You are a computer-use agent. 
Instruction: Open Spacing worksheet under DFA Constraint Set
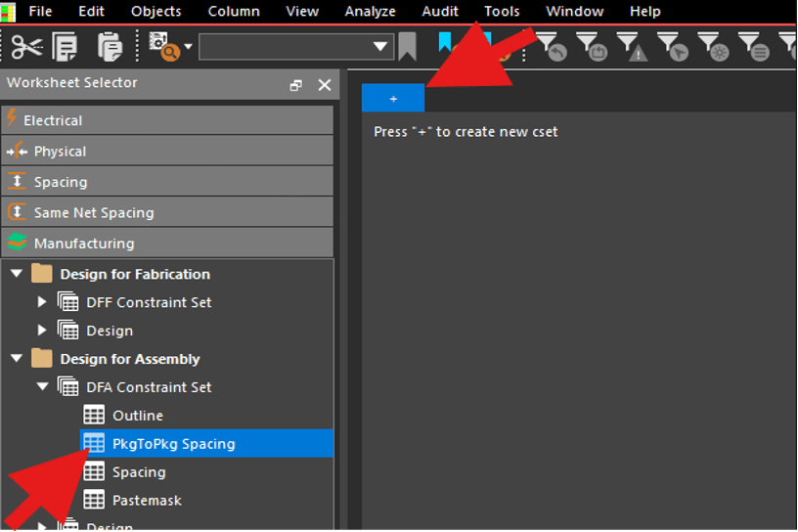[x=139, y=472]
